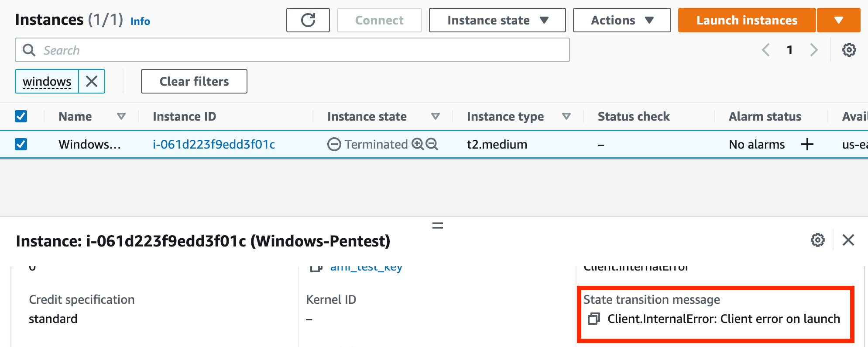The height and width of the screenshot is (347, 868).
Task: Copy the state transition message
Action: pos(594,319)
